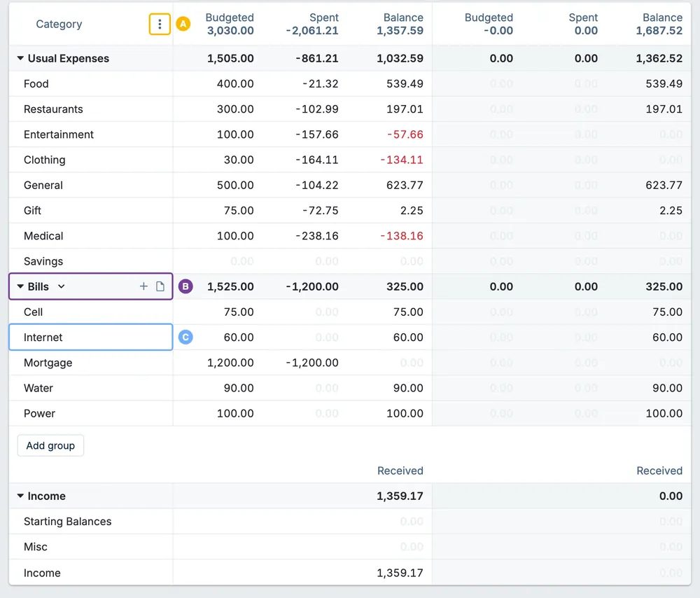Collapse the Income group with its triangle

[x=20, y=496]
